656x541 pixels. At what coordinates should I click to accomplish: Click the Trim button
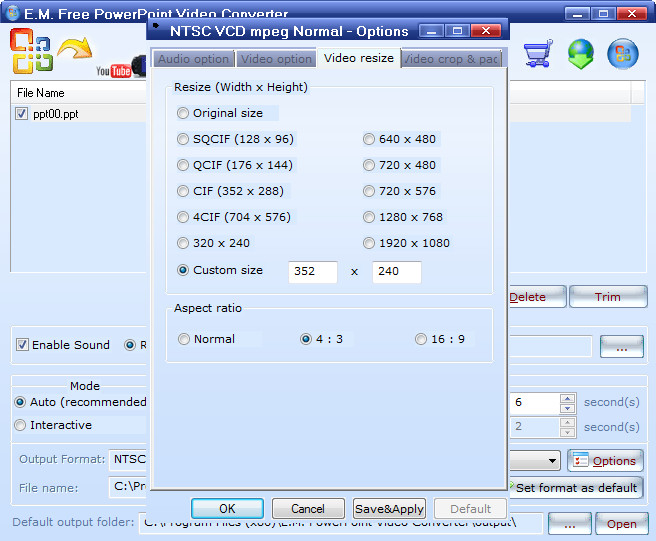click(608, 296)
